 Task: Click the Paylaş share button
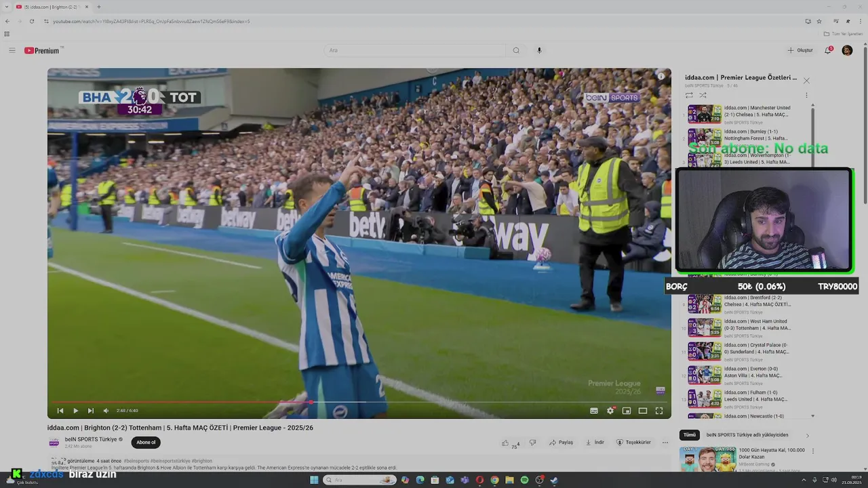pyautogui.click(x=561, y=443)
